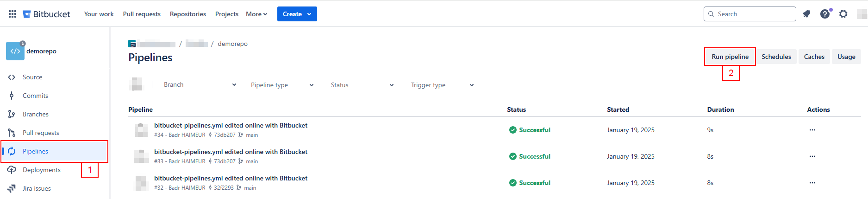Expand the Pipeline type filter dropdown
The height and width of the screenshot is (199, 868).
(282, 85)
